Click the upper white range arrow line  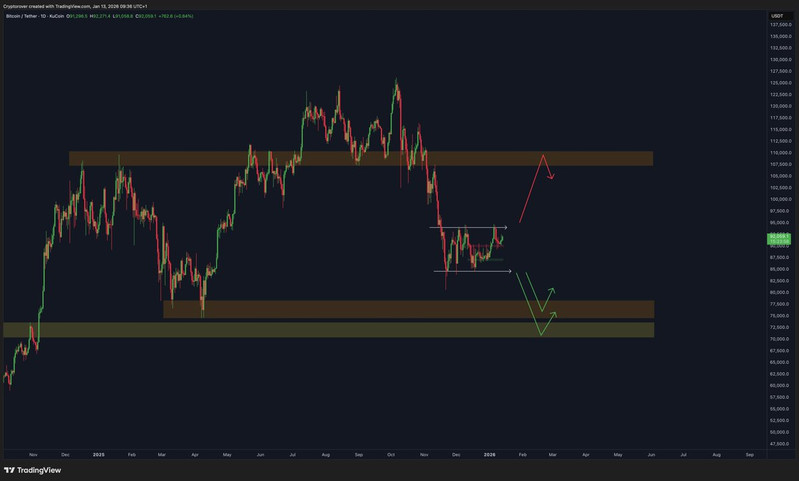(470, 227)
